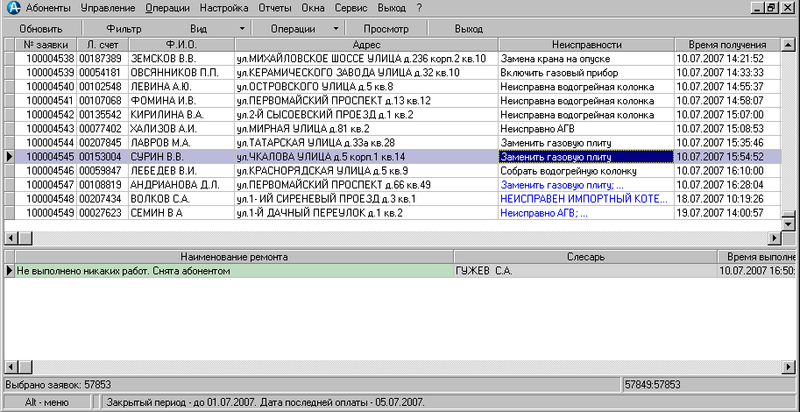The height and width of the screenshot is (412, 800).
Task: Open the Абоненты menu
Action: (48, 8)
